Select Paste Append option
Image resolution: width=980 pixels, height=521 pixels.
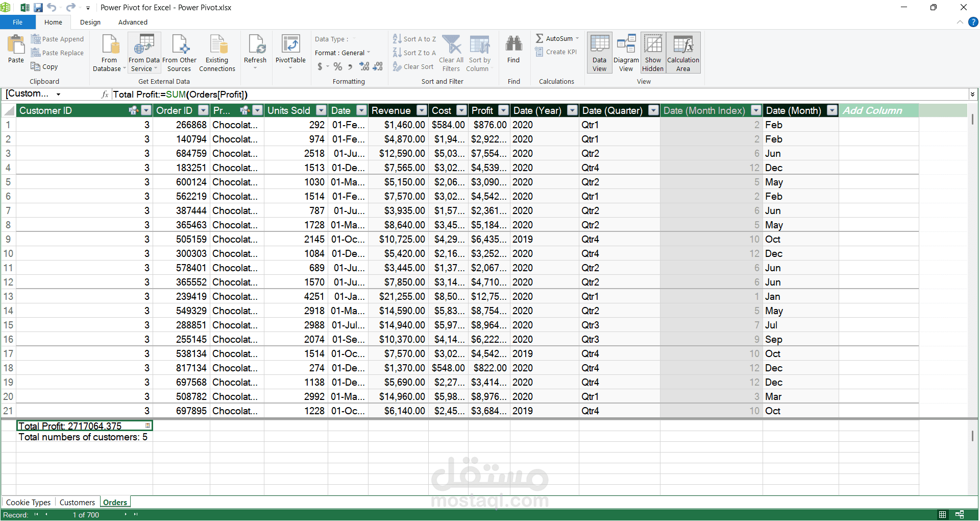pyautogui.click(x=57, y=39)
